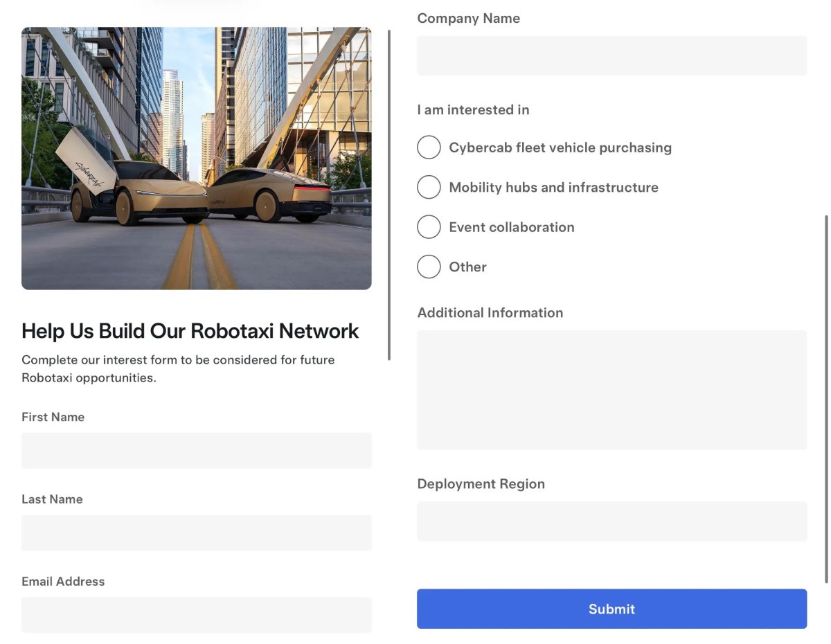Click the Deployment Region label text
This screenshot has width=831, height=644.
pyautogui.click(x=481, y=484)
